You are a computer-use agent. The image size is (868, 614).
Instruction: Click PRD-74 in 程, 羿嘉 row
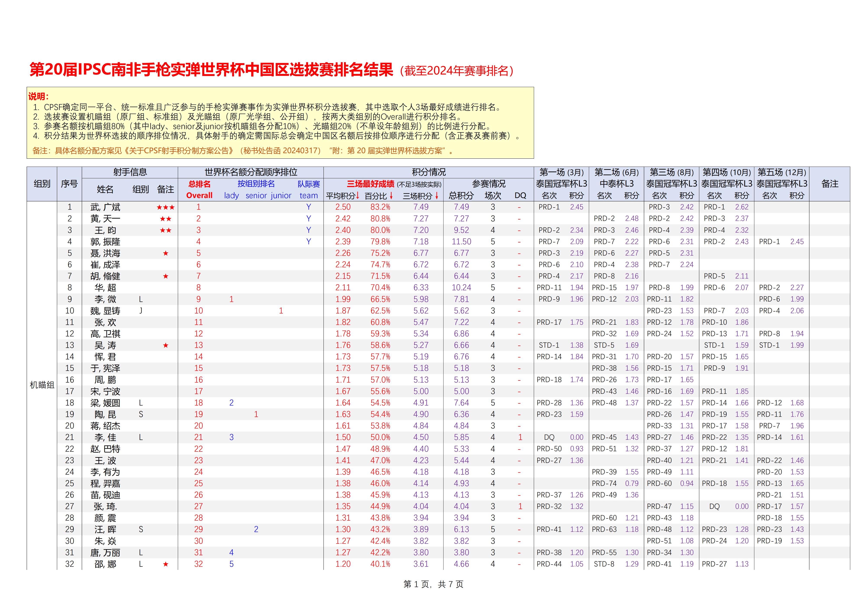coord(604,484)
